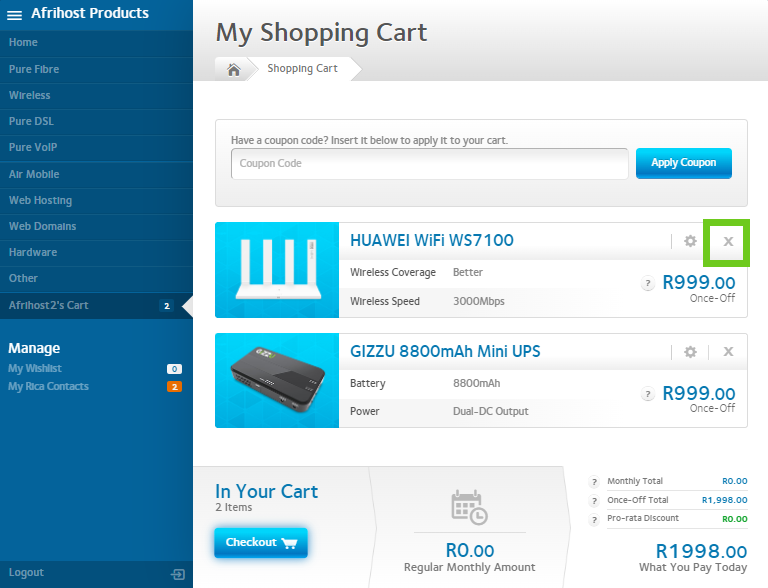This screenshot has width=768, height=588.
Task: Click the Logout exit icon
Action: 178,574
